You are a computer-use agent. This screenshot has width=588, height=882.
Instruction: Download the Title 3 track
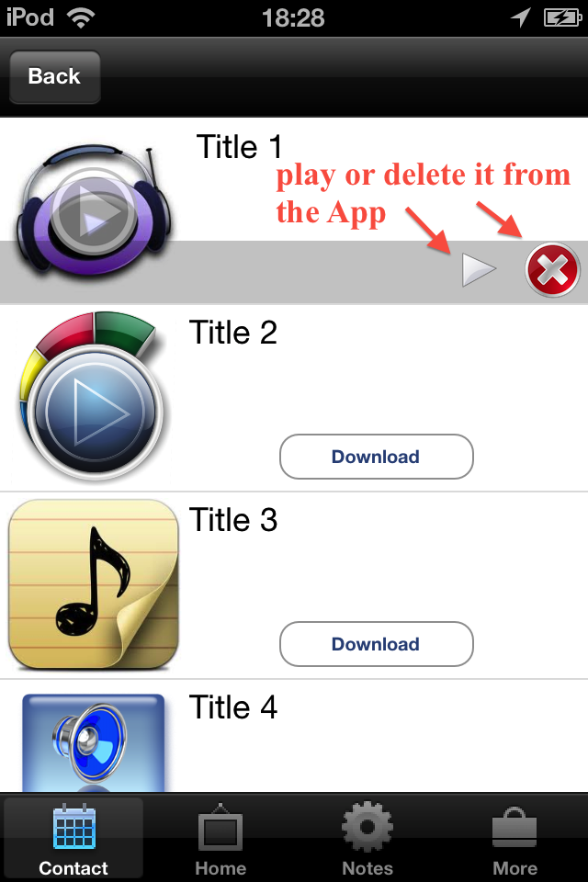[x=376, y=644]
